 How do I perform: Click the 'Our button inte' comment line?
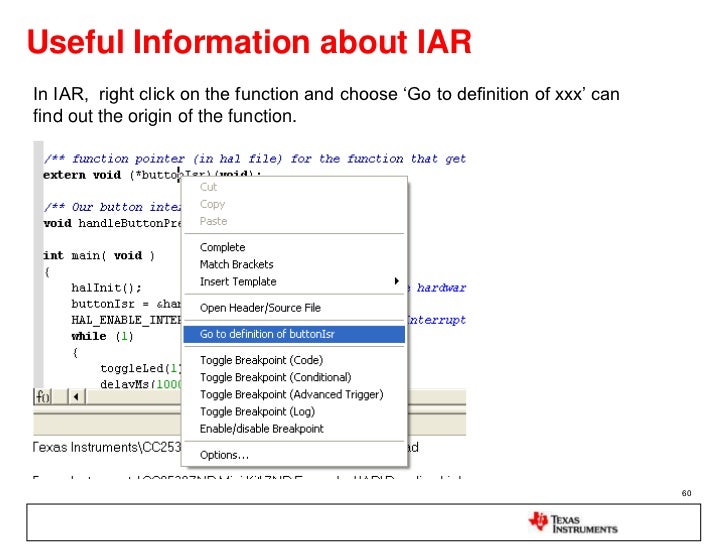click(x=112, y=207)
